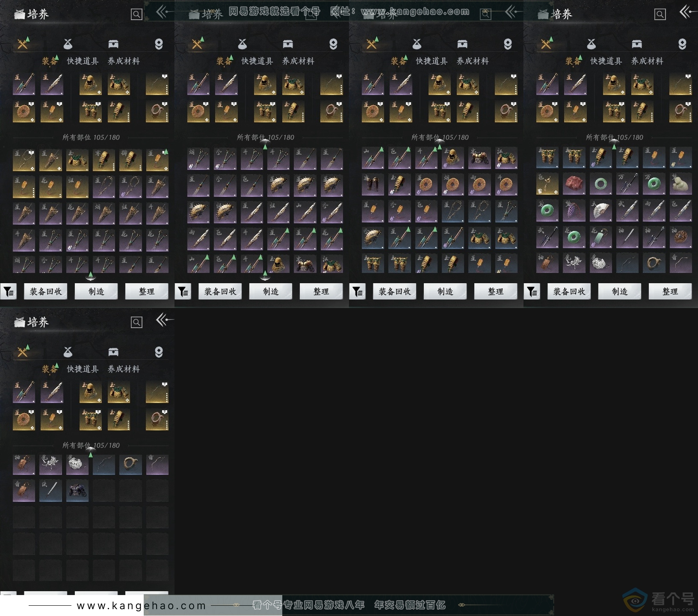Screen dimensions: 698x616
Task: Collapse the bottom-left panel with the back arrow
Action: click(164, 320)
